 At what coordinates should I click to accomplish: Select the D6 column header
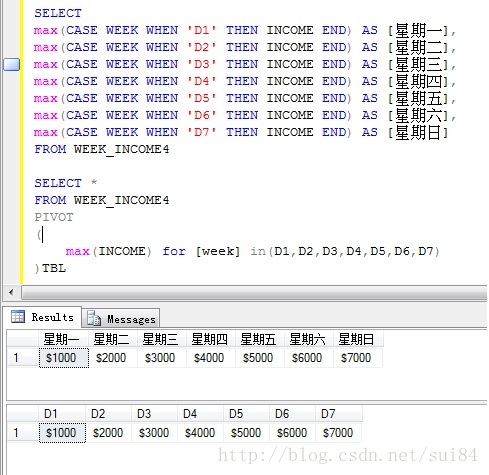click(292, 414)
